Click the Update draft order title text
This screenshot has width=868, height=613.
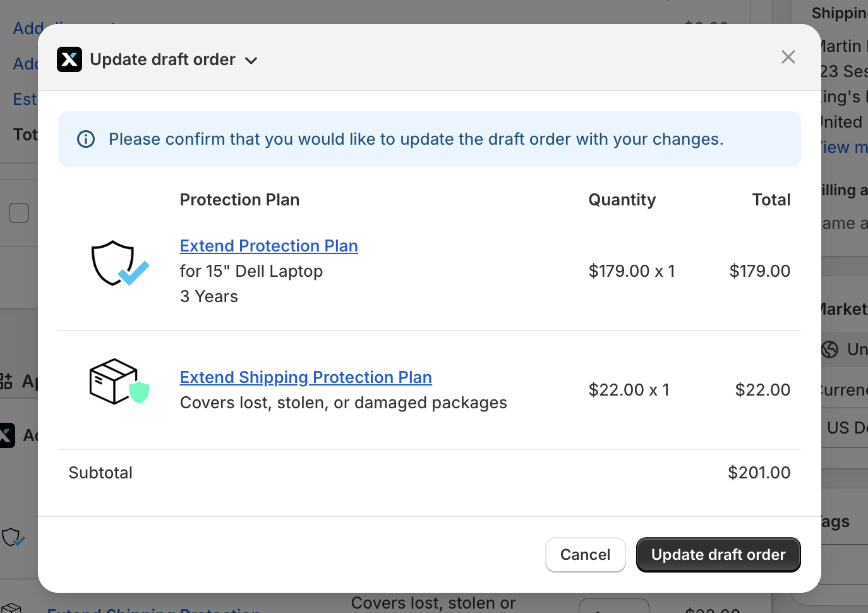click(x=162, y=59)
